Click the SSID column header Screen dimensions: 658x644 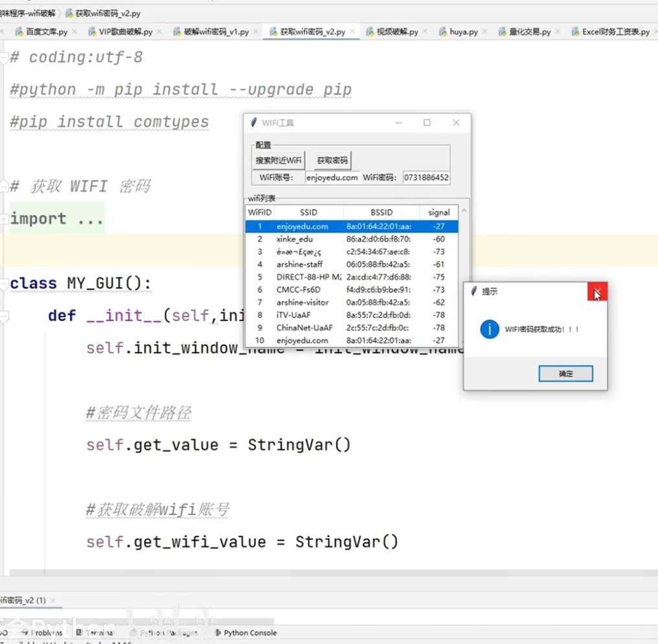[308, 212]
